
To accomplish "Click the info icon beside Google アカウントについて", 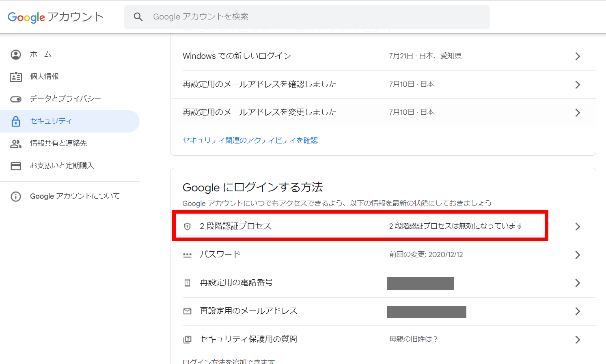I will click(x=16, y=197).
